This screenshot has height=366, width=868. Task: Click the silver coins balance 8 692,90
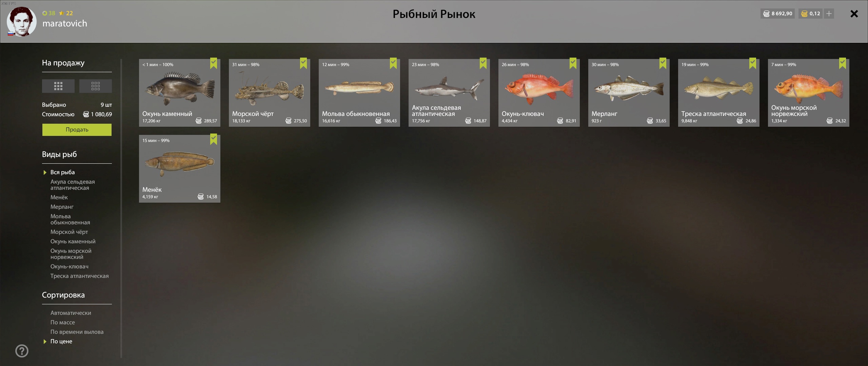click(x=777, y=14)
